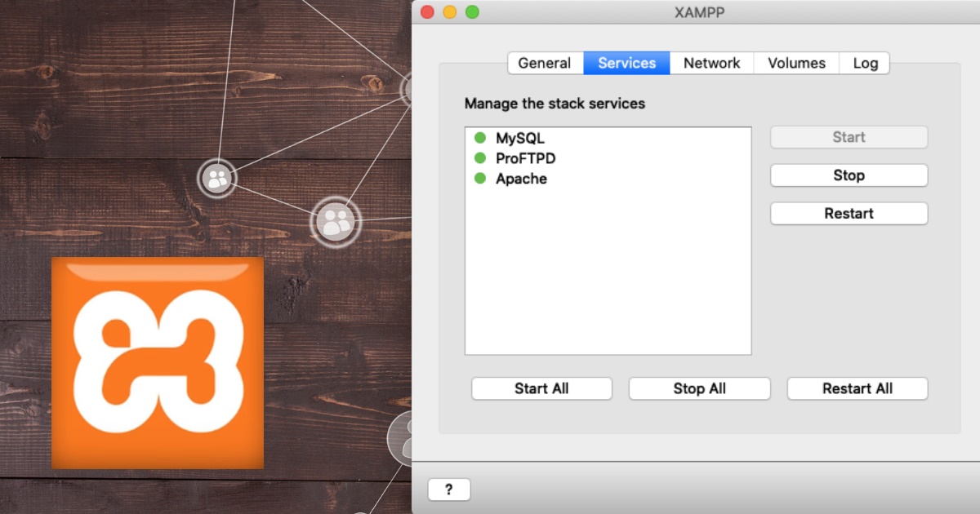This screenshot has height=514, width=980.
Task: Select the Services tab
Action: pos(626,63)
